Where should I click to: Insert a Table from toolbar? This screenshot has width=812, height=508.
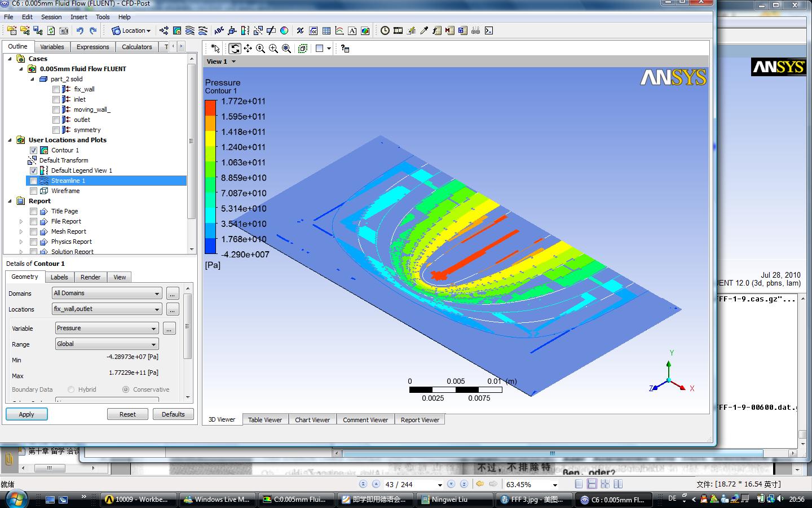click(x=326, y=30)
